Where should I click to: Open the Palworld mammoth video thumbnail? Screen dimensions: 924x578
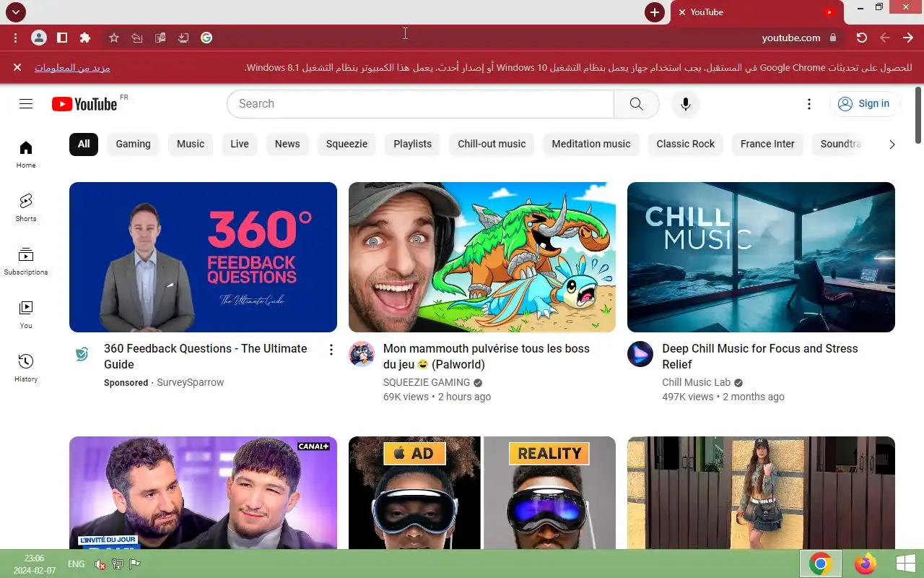pyautogui.click(x=482, y=257)
